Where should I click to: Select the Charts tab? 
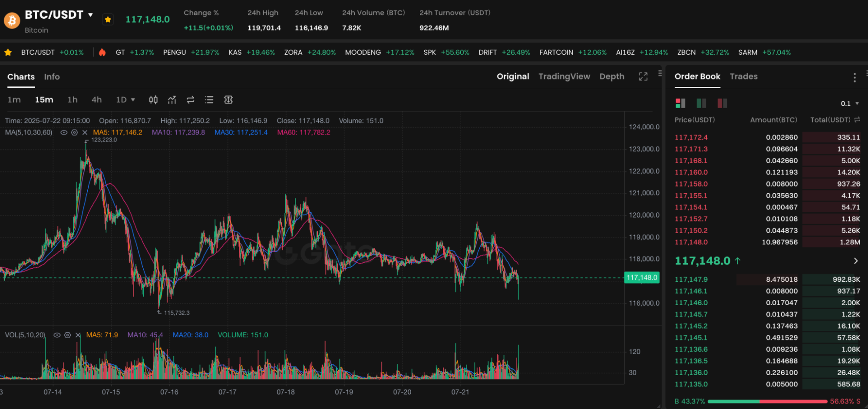coord(21,77)
